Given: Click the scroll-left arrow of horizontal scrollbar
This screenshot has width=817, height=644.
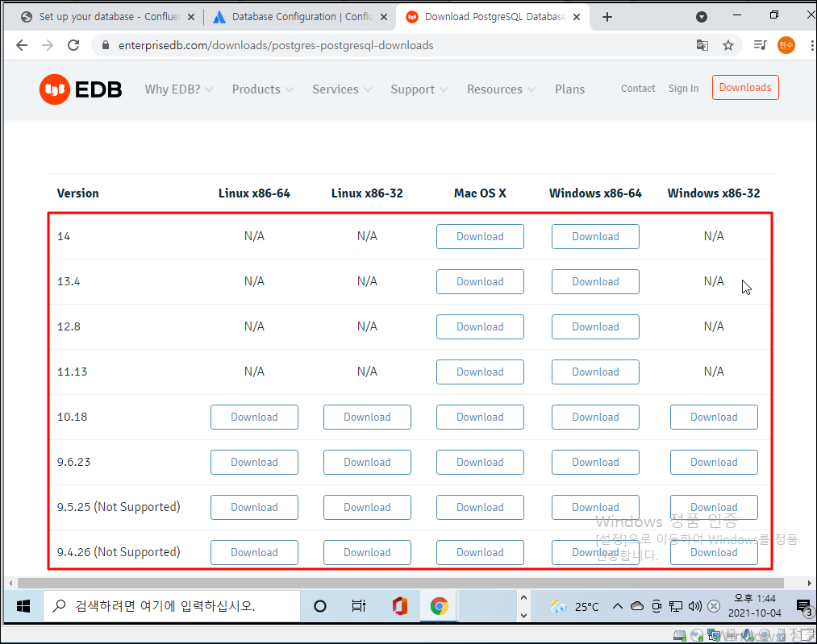Looking at the screenshot, I should 10,583.
